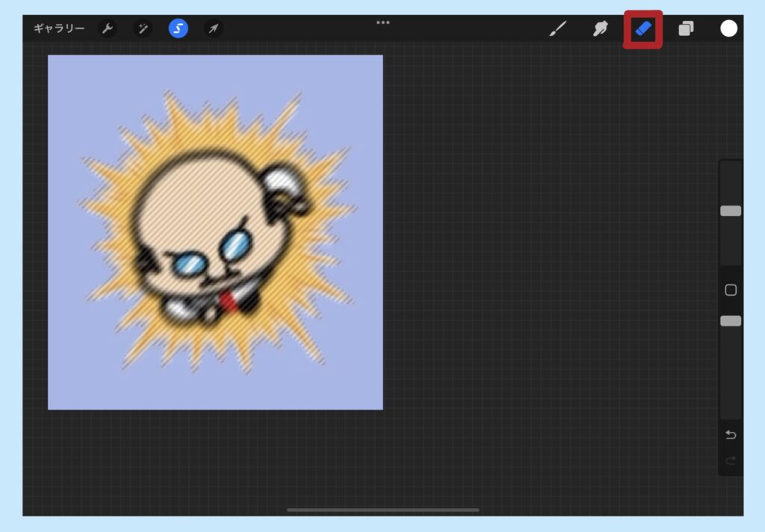The image size is (765, 532).
Task: Undo the last action
Action: coord(731,434)
